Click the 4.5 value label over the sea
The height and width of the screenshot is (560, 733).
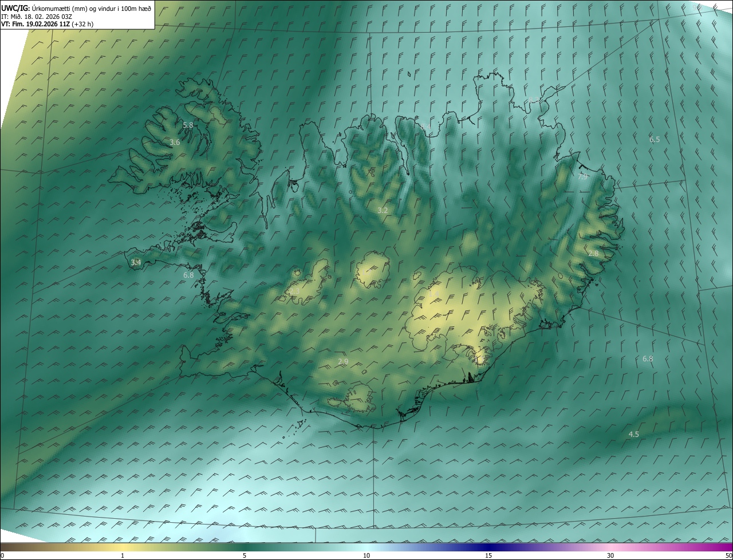coord(634,435)
